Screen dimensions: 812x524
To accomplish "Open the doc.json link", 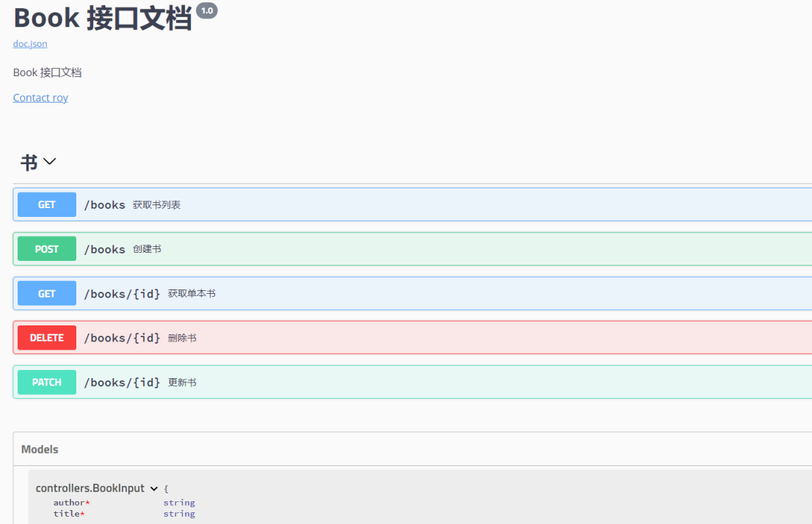I will tap(29, 44).
